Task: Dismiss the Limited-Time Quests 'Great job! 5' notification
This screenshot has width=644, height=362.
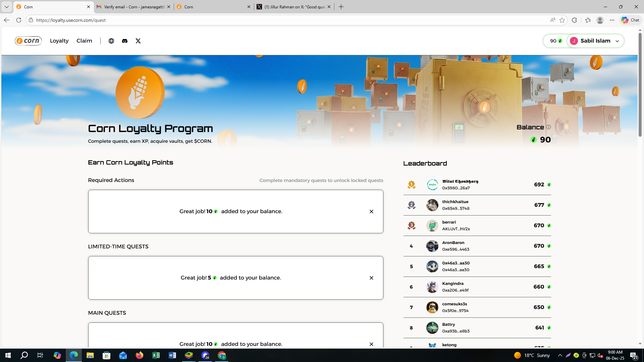Action: (x=371, y=278)
